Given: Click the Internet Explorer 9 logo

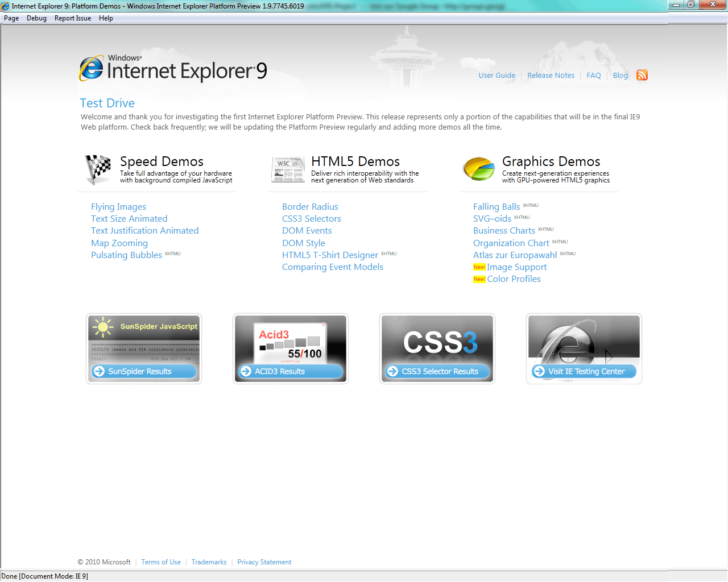Looking at the screenshot, I should pyautogui.click(x=173, y=69).
